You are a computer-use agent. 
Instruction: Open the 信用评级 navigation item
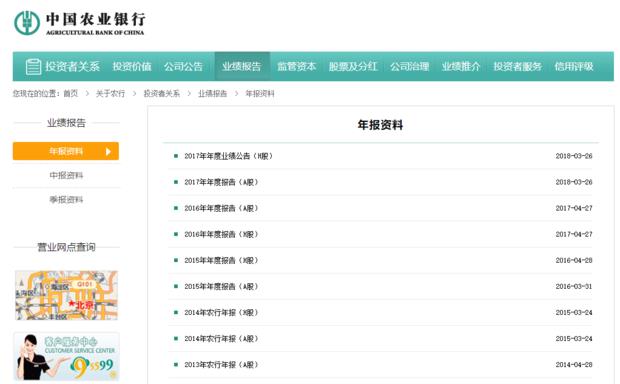(x=574, y=66)
